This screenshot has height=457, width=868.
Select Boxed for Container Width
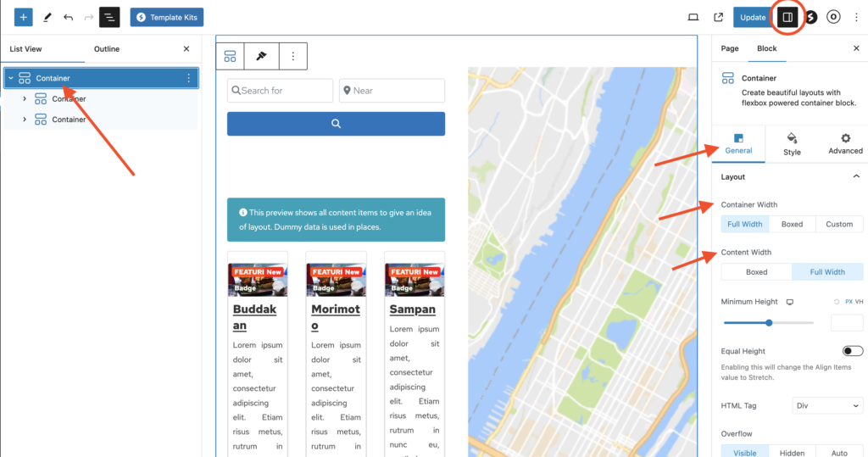point(792,225)
